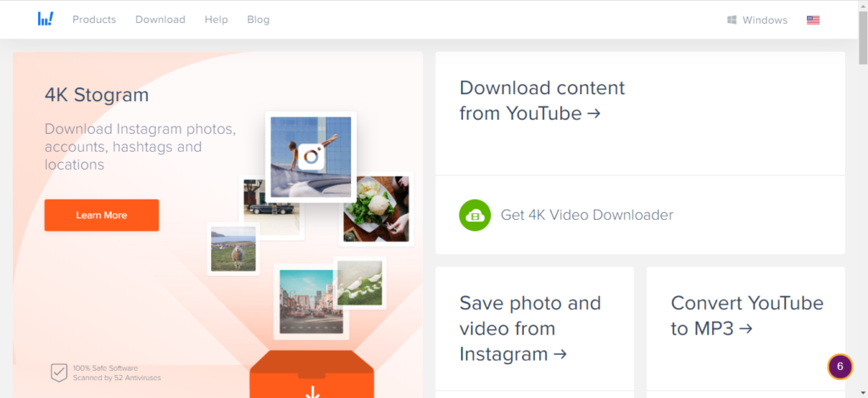868x398 pixels.
Task: Click the Windows logo icon in header
Action: pos(732,20)
